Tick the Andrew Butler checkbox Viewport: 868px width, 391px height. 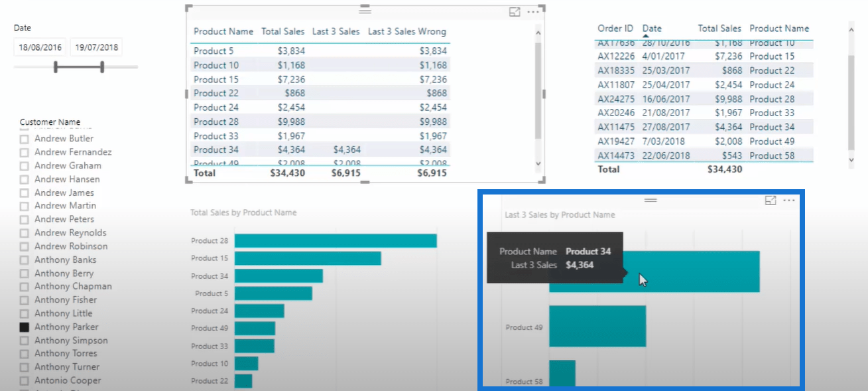[x=25, y=139]
